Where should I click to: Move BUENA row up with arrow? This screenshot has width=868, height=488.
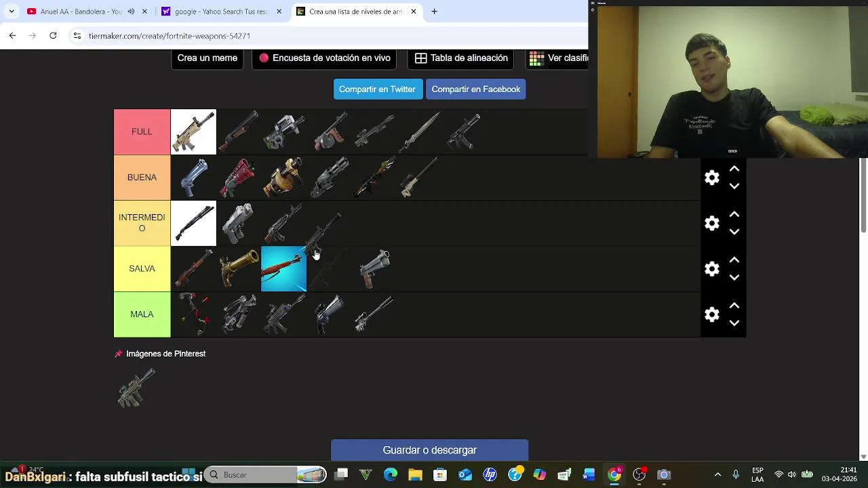pyautogui.click(x=734, y=169)
